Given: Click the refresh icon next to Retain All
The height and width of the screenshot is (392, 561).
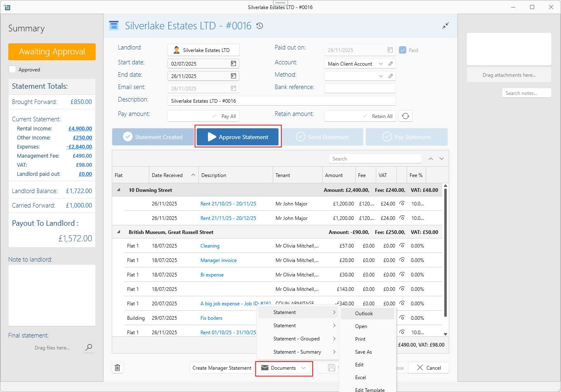Looking at the screenshot, I should click(x=405, y=116).
